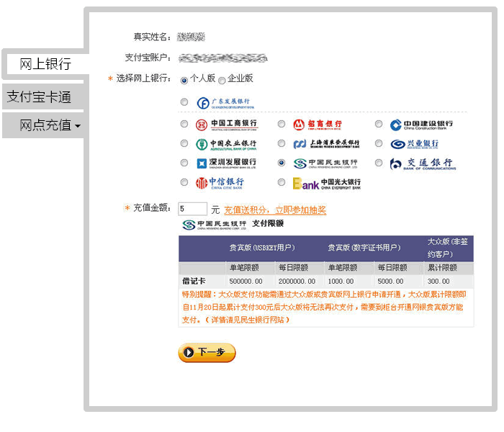
Task: Click 贵宾版(USBKEY用户) table header
Action: [262, 248]
